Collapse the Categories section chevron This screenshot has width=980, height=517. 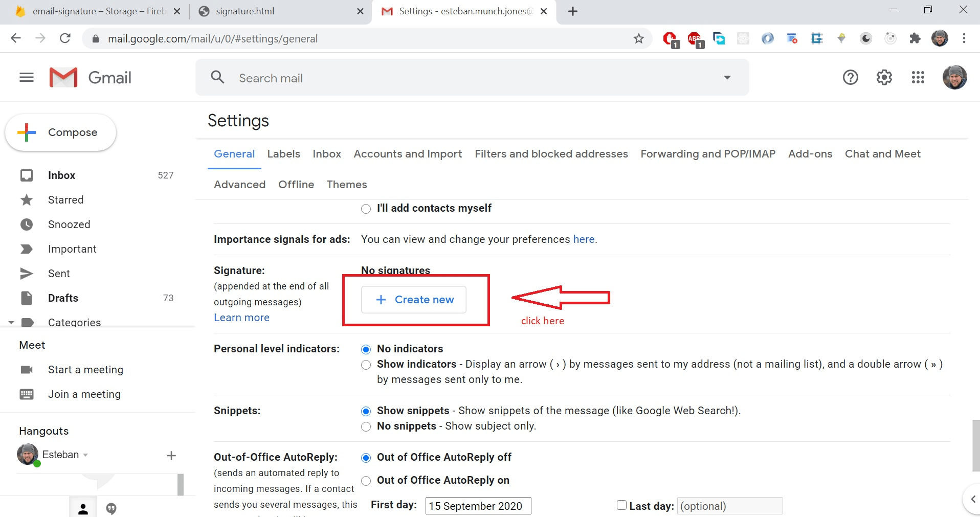[x=11, y=322]
